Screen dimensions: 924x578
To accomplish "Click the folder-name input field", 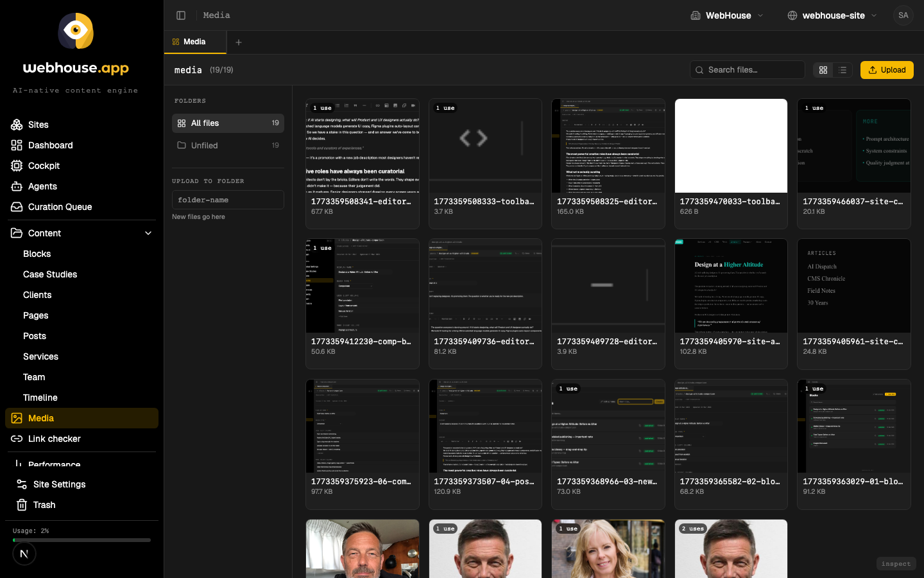I will (228, 200).
